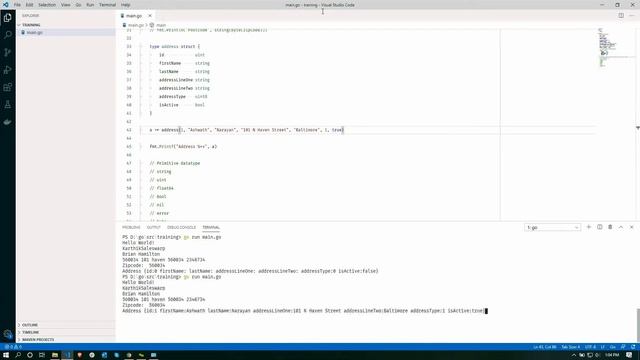Launch Brave browser from the taskbar
The image size is (640, 360).
click(80, 355)
